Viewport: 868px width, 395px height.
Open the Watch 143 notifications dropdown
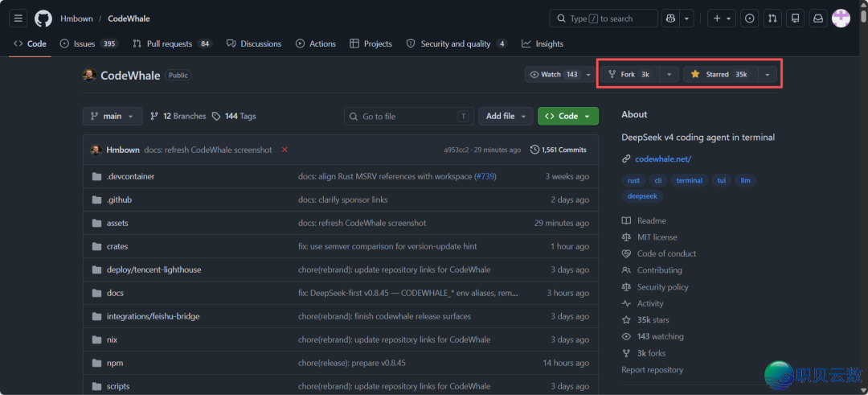pyautogui.click(x=560, y=74)
